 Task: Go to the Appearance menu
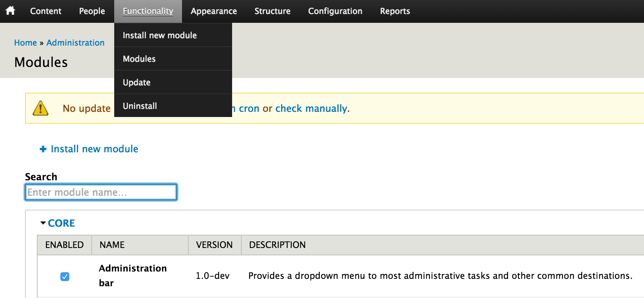(x=214, y=11)
